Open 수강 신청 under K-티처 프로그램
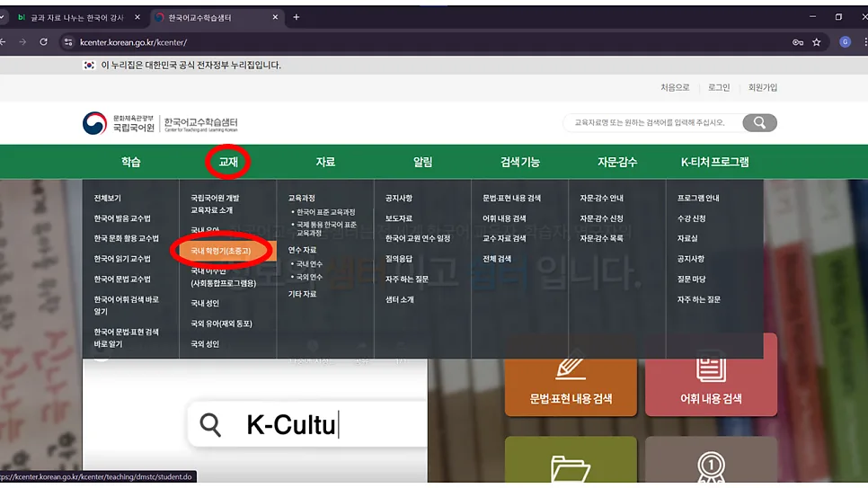 (x=691, y=218)
